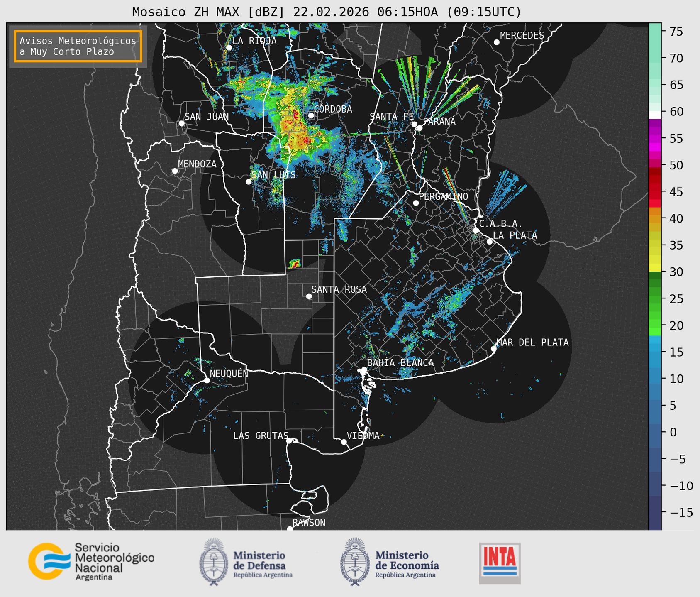This screenshot has width=700, height=597.
Task: Click the LA PLATA city marker dot
Action: (x=490, y=242)
